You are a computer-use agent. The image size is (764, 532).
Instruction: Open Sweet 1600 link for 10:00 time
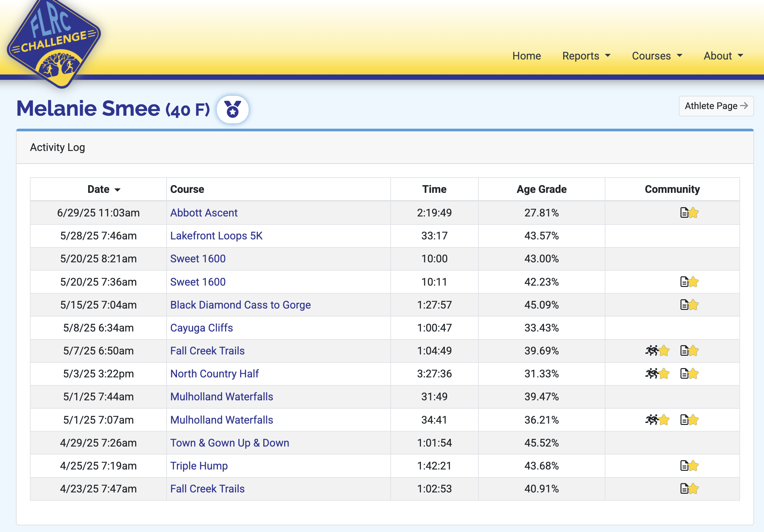click(198, 258)
